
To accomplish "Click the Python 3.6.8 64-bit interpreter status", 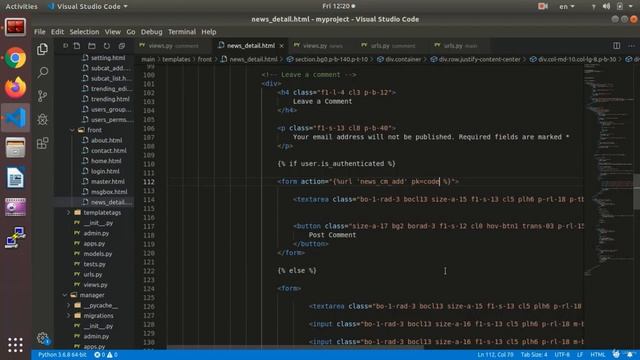I will [x=62, y=355].
